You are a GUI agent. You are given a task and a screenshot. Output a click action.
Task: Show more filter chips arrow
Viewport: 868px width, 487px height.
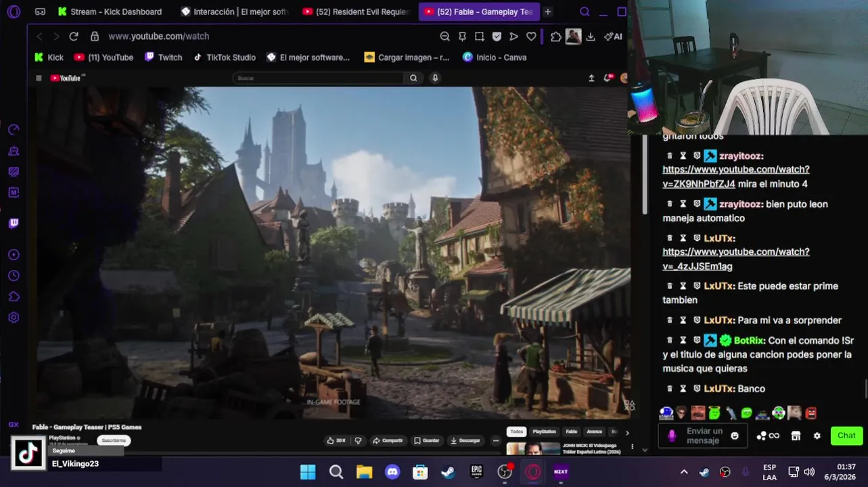(627, 432)
